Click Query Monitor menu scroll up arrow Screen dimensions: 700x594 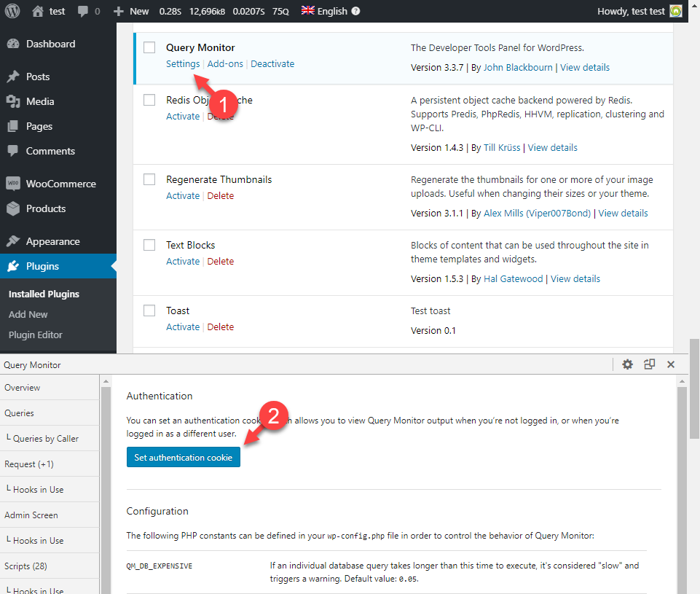click(106, 381)
